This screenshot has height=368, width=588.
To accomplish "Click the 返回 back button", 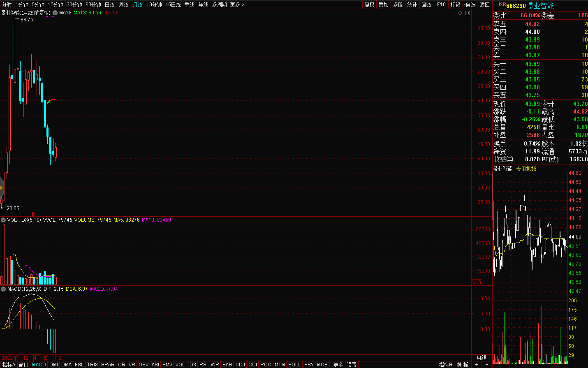I will [x=485, y=5].
